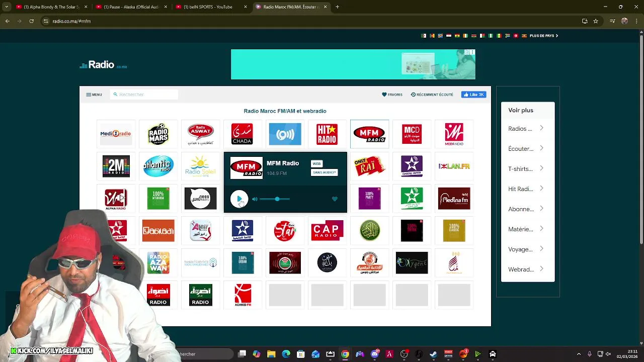Expand PLUS DE PAYS country list
The image size is (644, 362).
click(544, 36)
